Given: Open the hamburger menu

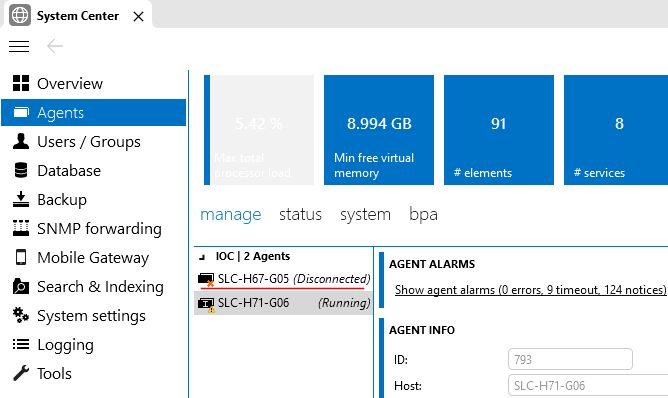Looking at the screenshot, I should coord(19,46).
